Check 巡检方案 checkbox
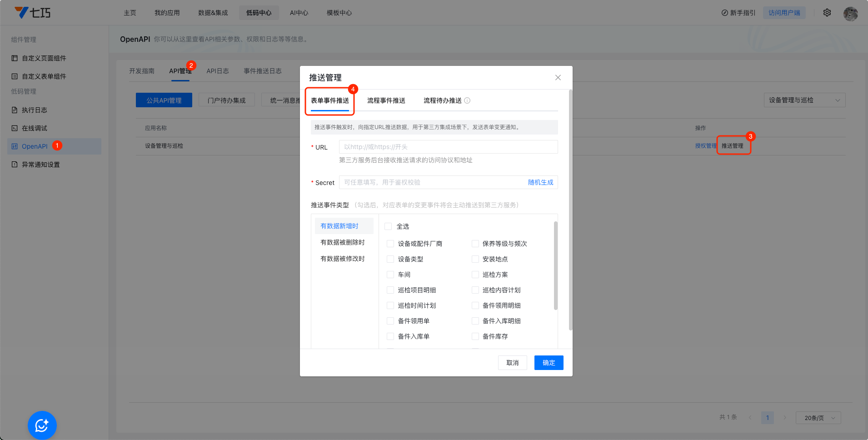The width and height of the screenshot is (868, 440). click(x=475, y=275)
